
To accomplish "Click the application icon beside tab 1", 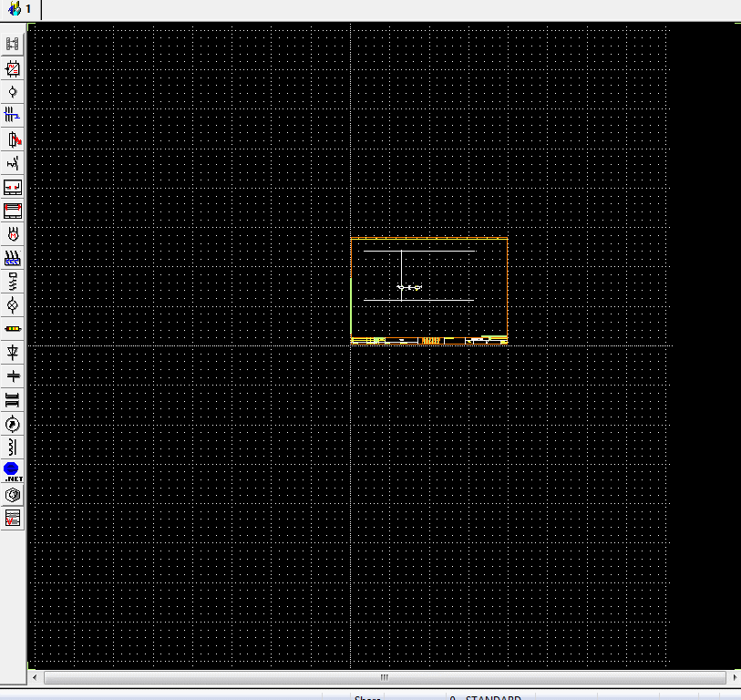I will 15,8.
